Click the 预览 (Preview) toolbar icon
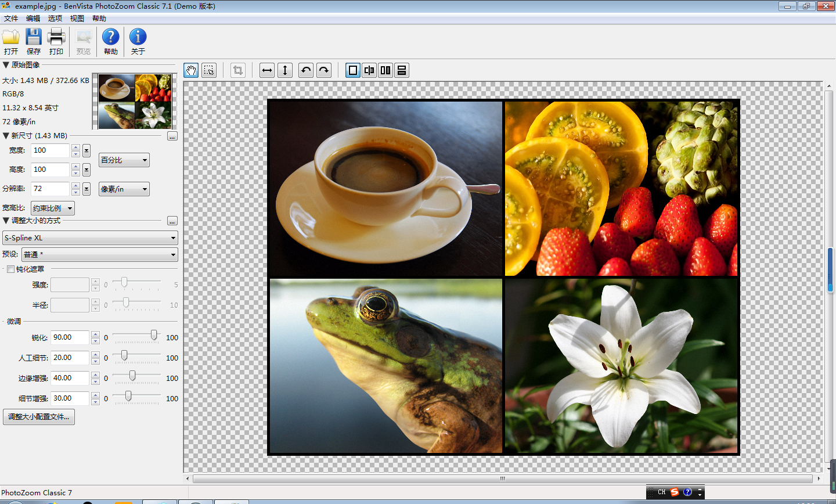Screen dimensions: 836x504 coord(84,37)
